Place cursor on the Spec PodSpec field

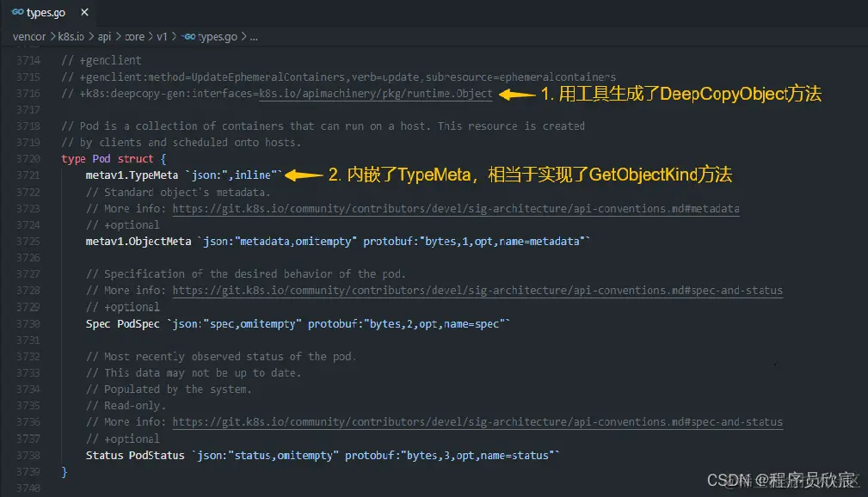tap(123, 322)
